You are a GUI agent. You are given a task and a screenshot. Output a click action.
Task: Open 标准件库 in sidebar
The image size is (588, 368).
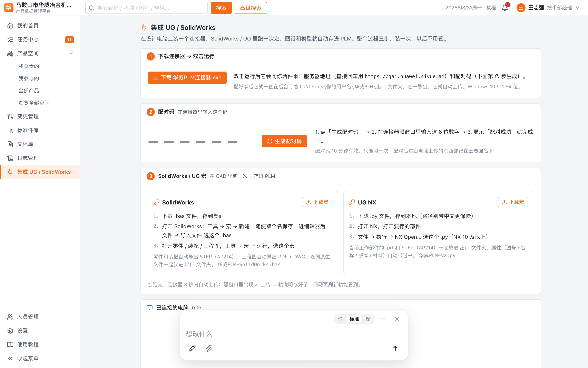[40, 130]
